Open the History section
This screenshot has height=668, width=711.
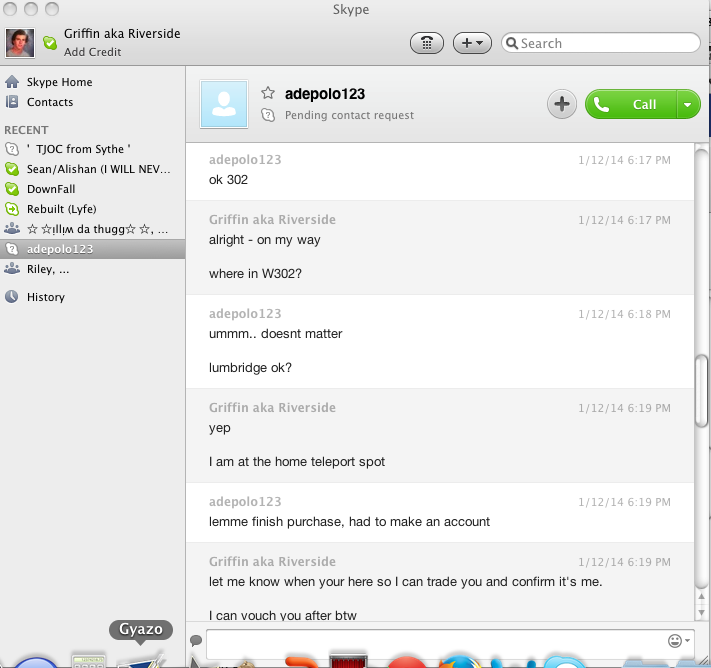click(x=46, y=297)
